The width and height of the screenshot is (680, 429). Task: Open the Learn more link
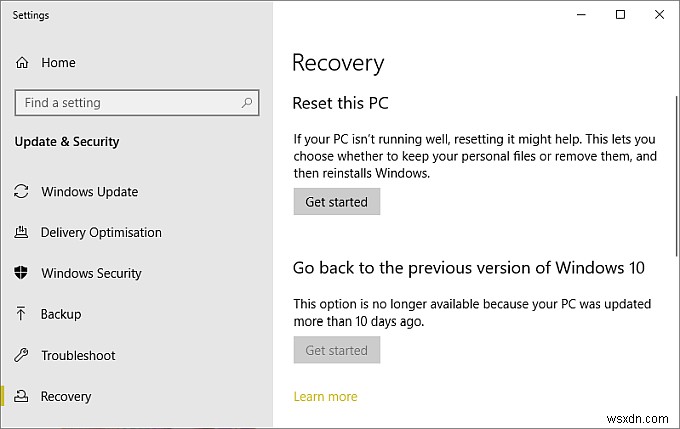pos(325,397)
